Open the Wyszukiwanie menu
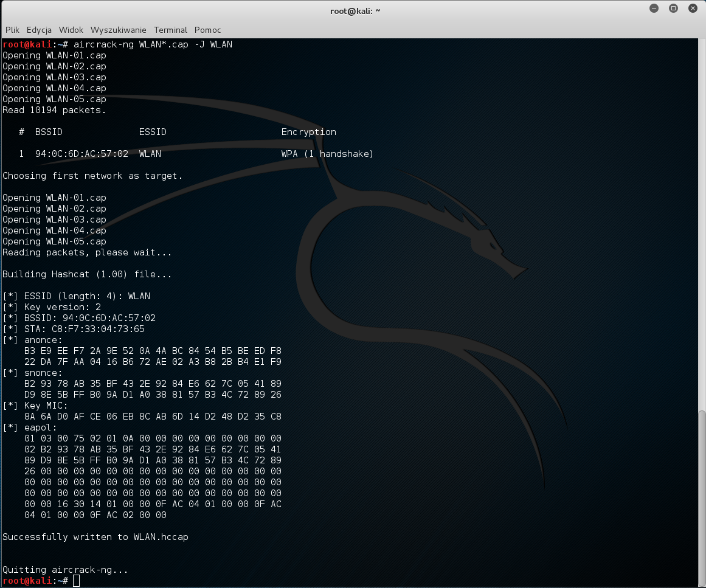The height and width of the screenshot is (588, 706). [x=118, y=30]
